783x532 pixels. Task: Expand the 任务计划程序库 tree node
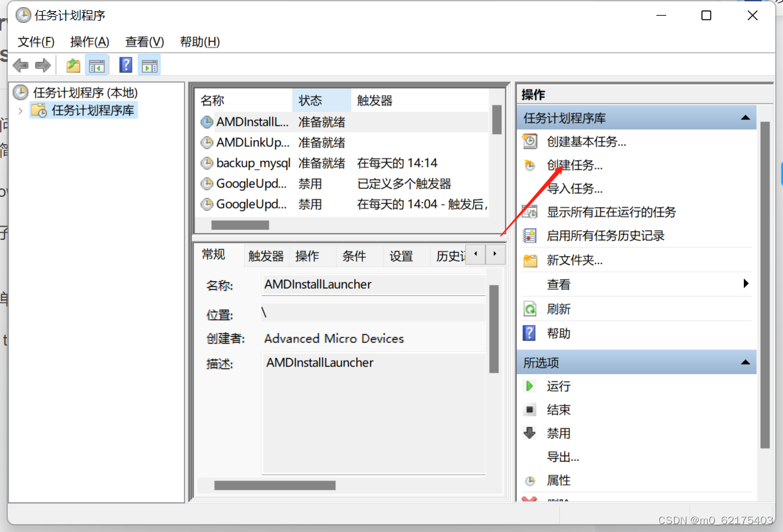click(x=20, y=111)
